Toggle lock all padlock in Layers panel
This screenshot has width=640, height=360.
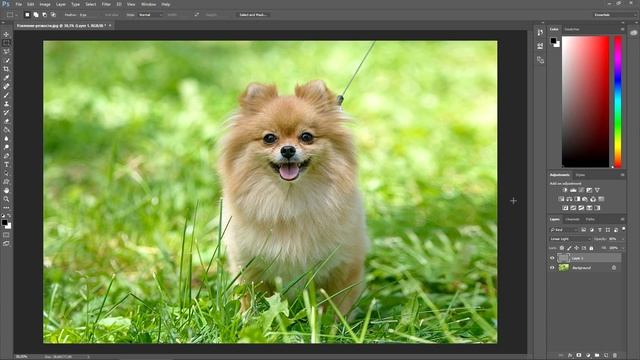point(591,248)
